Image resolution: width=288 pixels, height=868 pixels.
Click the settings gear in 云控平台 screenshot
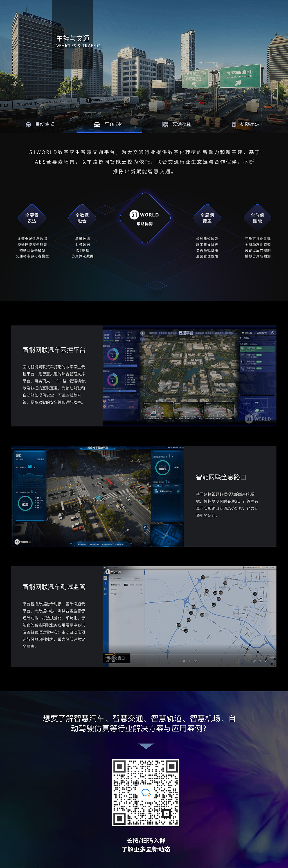pyautogui.click(x=272, y=333)
